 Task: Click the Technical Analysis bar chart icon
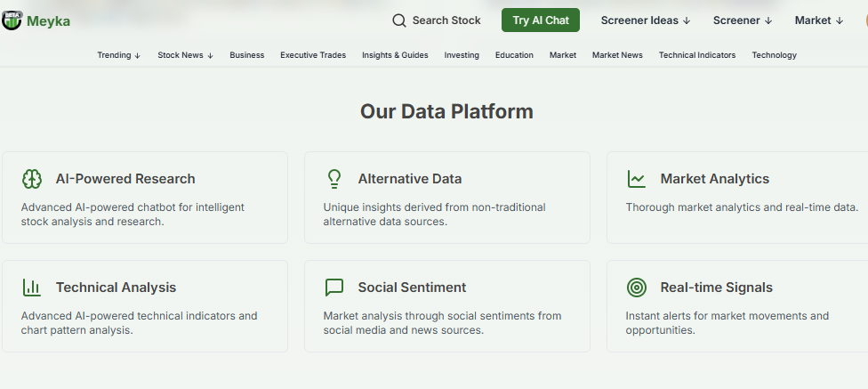(x=32, y=288)
